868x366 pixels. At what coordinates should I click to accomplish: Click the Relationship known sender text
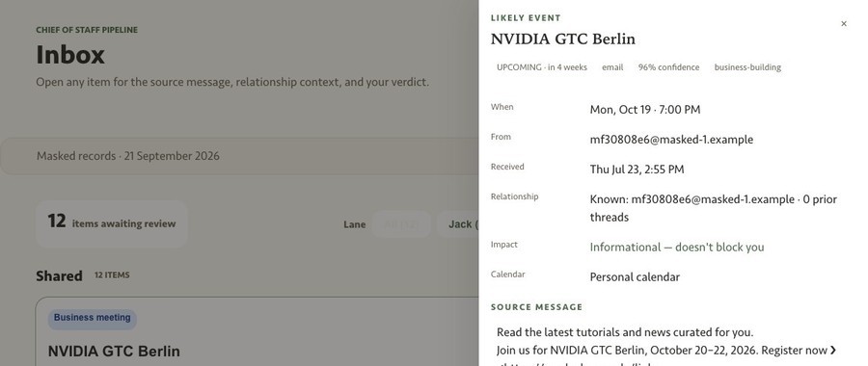714,208
